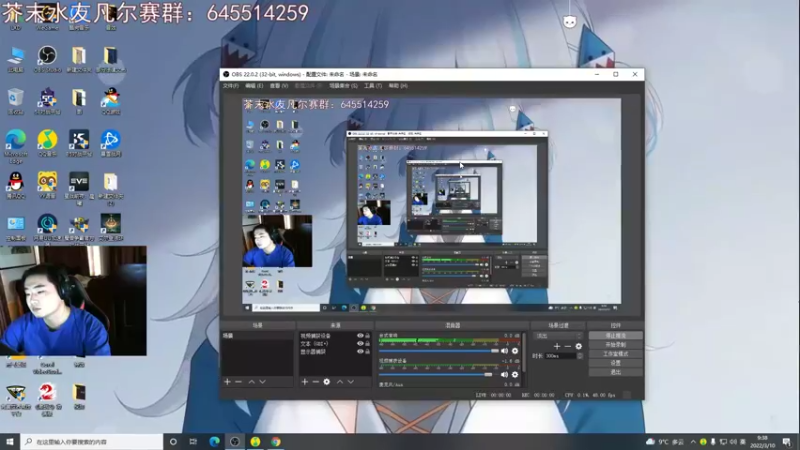Select the 文本 (GDI+) source row
Screen dimensions: 800x450
tap(335, 344)
